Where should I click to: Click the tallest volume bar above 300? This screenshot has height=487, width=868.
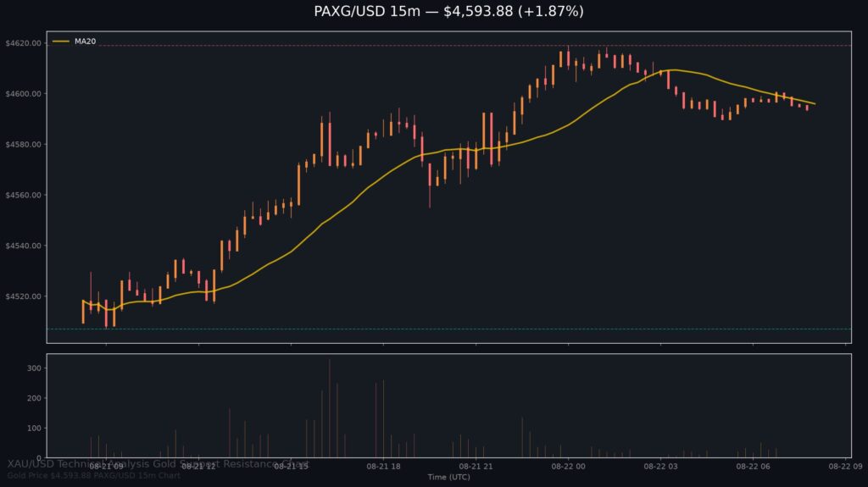[330, 408]
